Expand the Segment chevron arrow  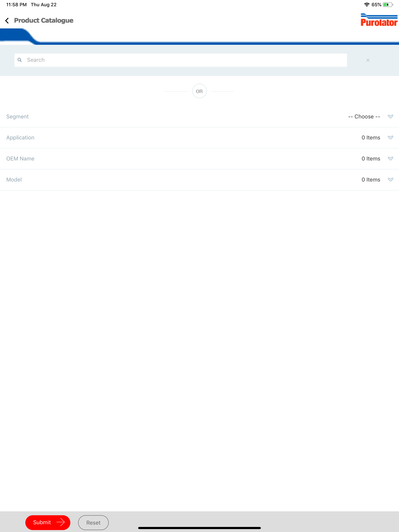point(390,117)
